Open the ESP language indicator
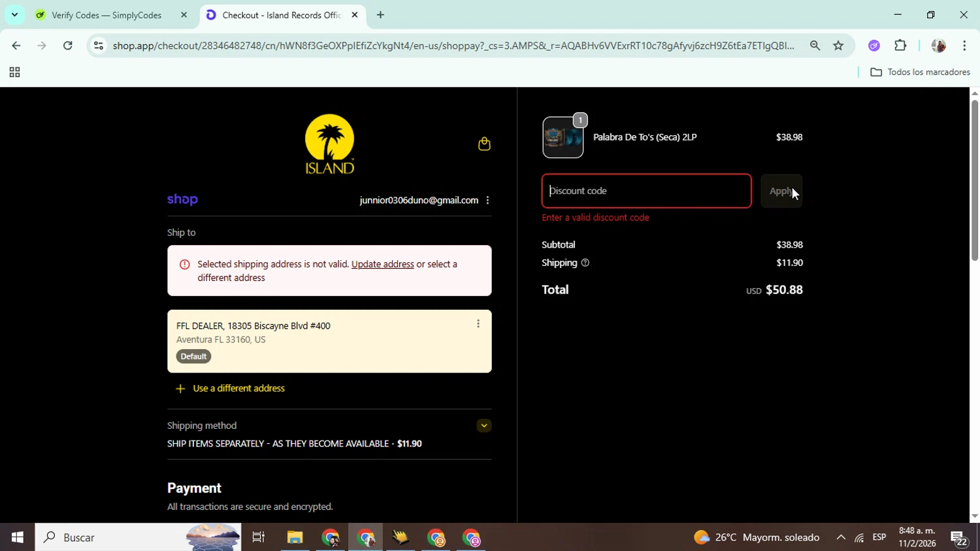The image size is (980, 551). click(x=879, y=537)
